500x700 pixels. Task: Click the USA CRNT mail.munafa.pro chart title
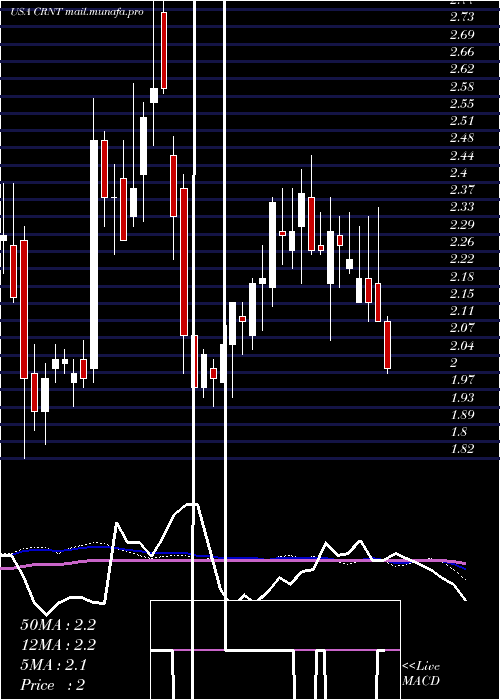coord(77,12)
